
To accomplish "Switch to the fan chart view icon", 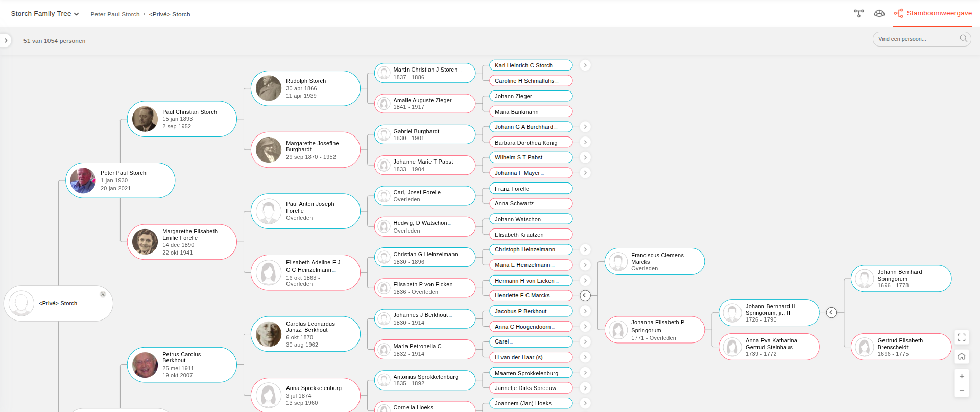I will [879, 13].
